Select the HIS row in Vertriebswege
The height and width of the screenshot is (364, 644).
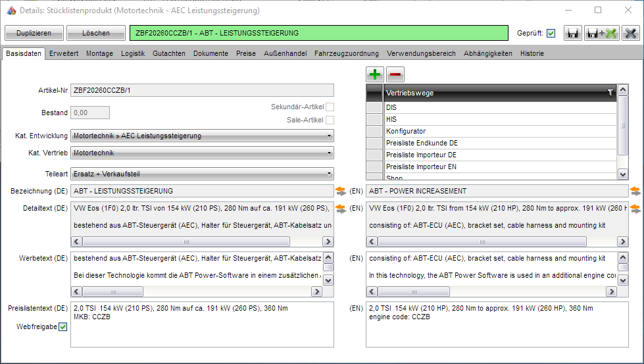(x=500, y=120)
